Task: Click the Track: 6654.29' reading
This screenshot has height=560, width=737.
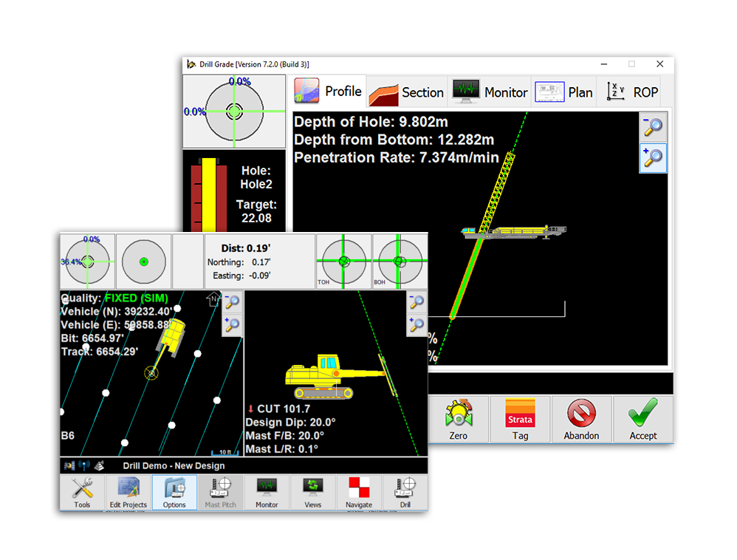Action: click(x=100, y=352)
